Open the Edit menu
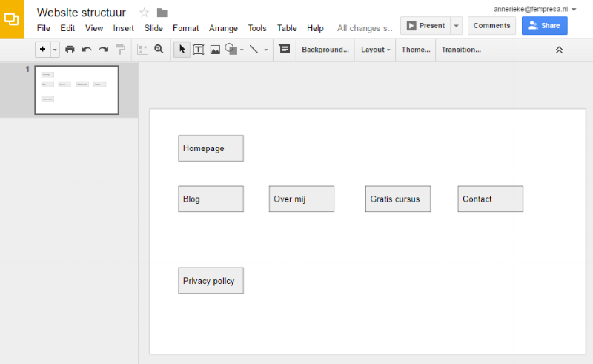The height and width of the screenshot is (364, 593). click(67, 28)
